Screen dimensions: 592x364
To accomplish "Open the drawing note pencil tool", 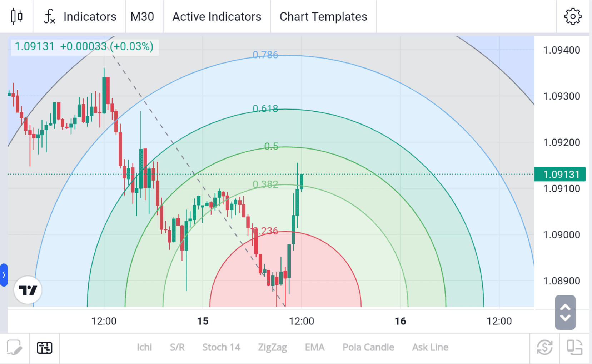I will (14, 347).
